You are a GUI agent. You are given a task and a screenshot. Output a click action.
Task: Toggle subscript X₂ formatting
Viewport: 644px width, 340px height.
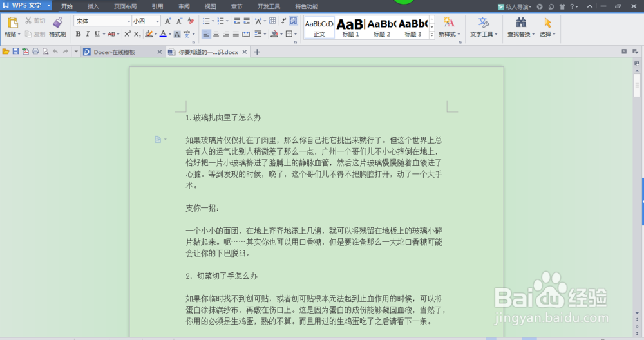137,34
